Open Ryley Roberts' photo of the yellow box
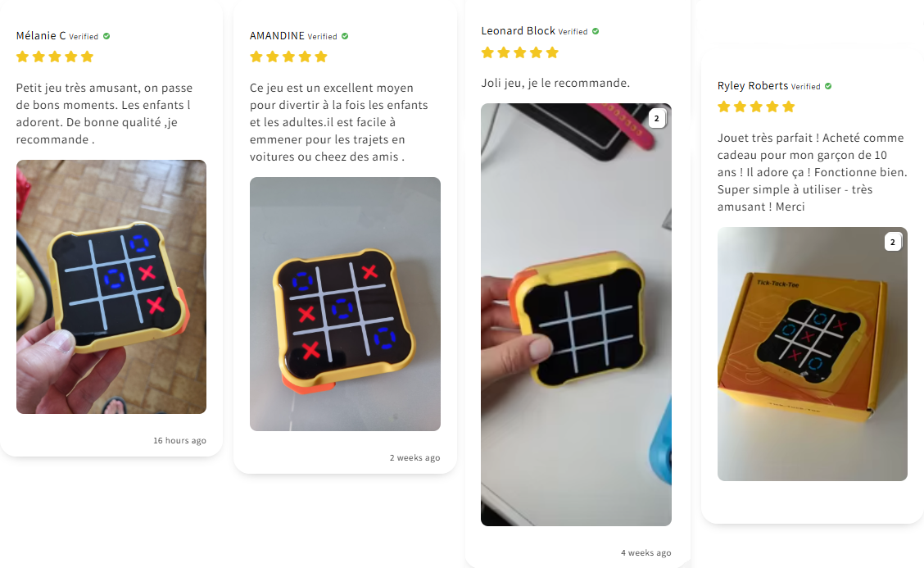The width and height of the screenshot is (924, 568). (x=813, y=354)
